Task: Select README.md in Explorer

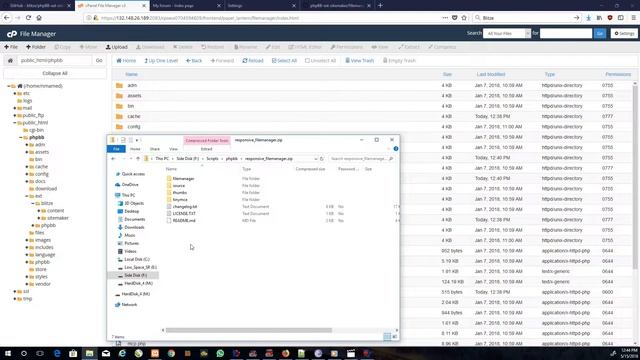Action: (x=184, y=220)
